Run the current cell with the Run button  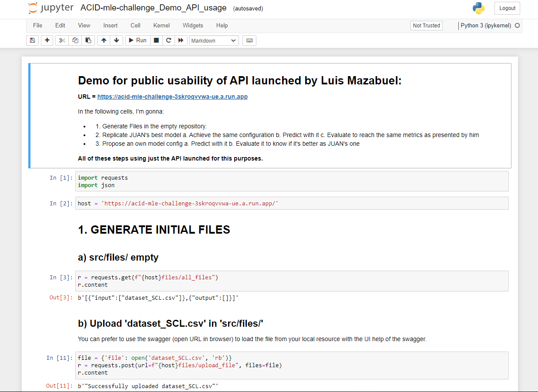click(137, 40)
